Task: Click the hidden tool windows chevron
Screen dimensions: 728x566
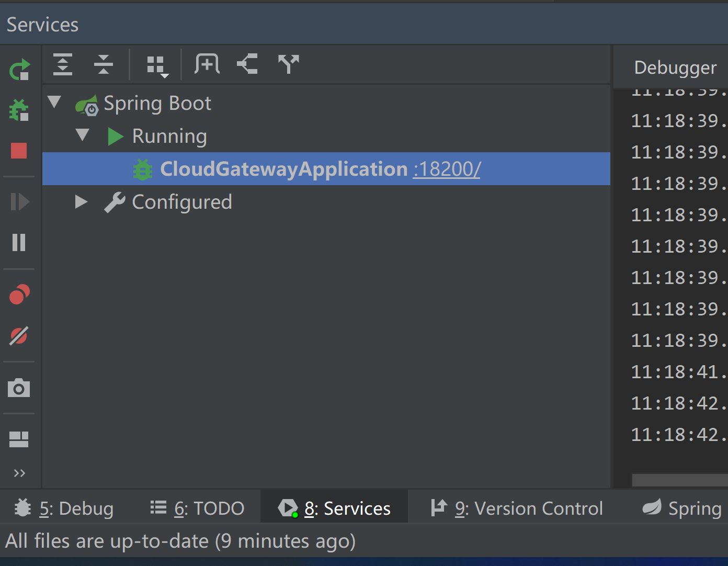Action: (x=19, y=473)
